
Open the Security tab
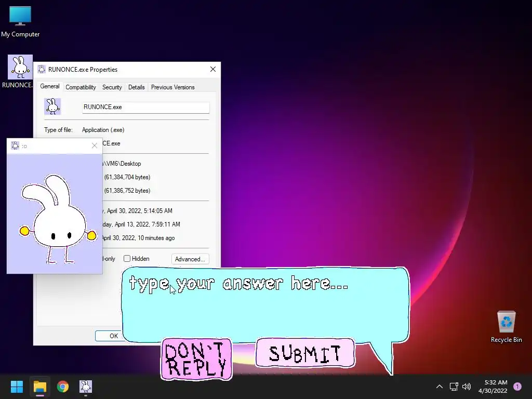pos(112,87)
